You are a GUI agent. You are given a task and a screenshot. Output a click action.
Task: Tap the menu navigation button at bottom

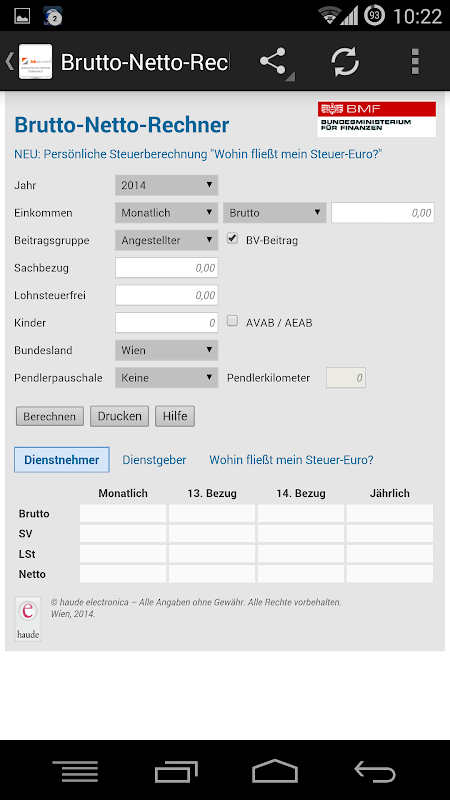pos(75,770)
